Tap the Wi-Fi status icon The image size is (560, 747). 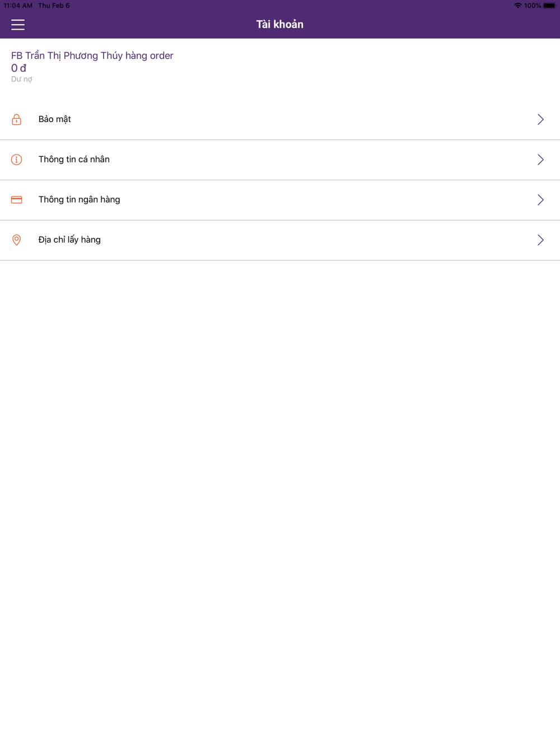(x=518, y=6)
